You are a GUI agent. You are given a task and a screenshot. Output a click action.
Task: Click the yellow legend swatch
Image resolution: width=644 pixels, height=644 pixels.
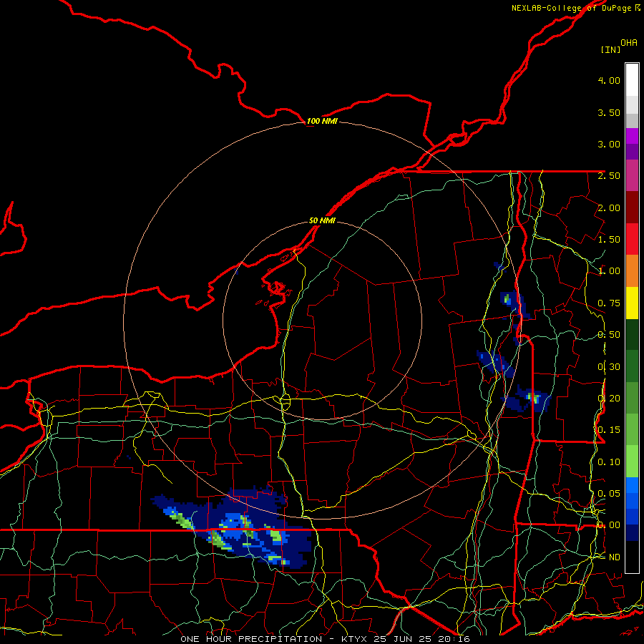tap(632, 303)
